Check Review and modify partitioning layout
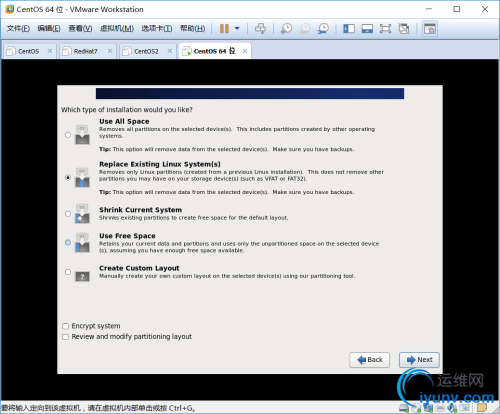Image resolution: width=500 pixels, height=414 pixels. point(66,337)
